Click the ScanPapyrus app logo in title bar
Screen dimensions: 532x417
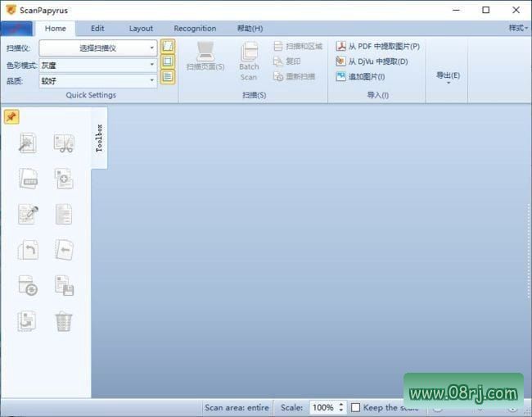11,10
